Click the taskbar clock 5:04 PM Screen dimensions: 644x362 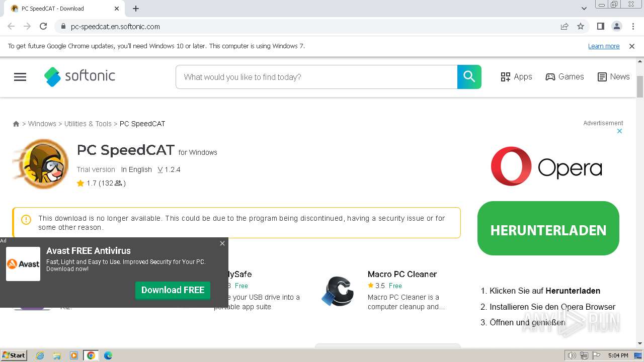coord(618,355)
